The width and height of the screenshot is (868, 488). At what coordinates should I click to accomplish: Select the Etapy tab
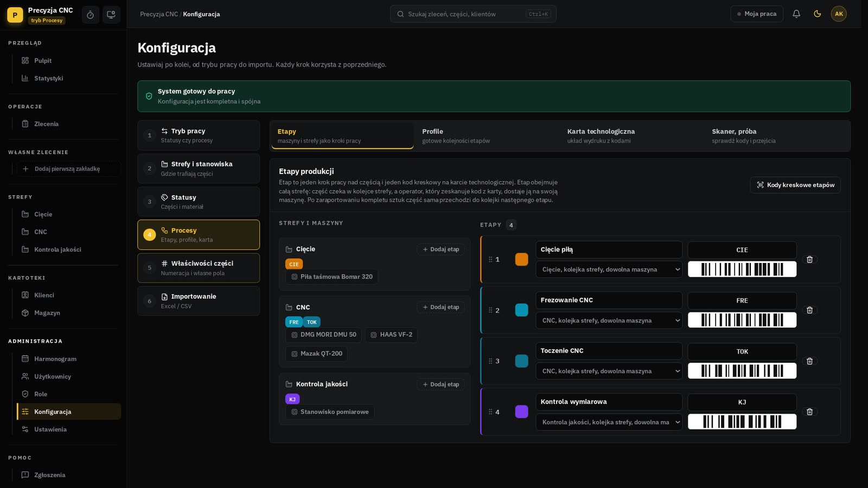tap(342, 136)
